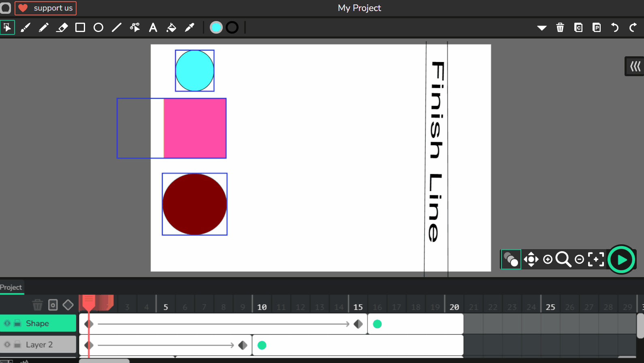Play the animation preview
This screenshot has height=363, width=644.
click(621, 259)
